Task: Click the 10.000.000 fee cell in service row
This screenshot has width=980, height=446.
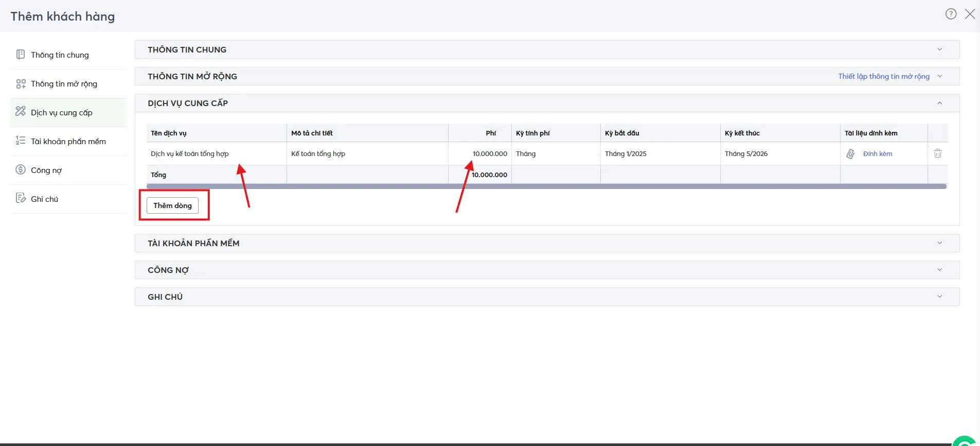Action: pyautogui.click(x=480, y=153)
